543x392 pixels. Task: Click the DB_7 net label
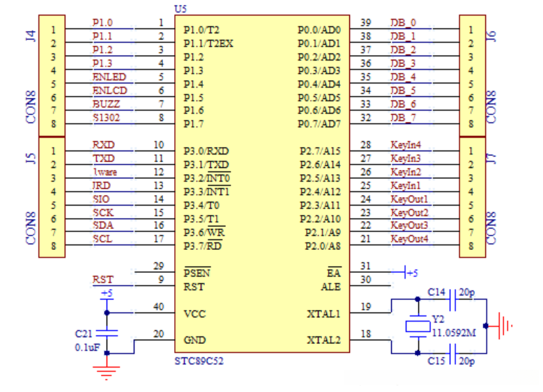coord(403,118)
